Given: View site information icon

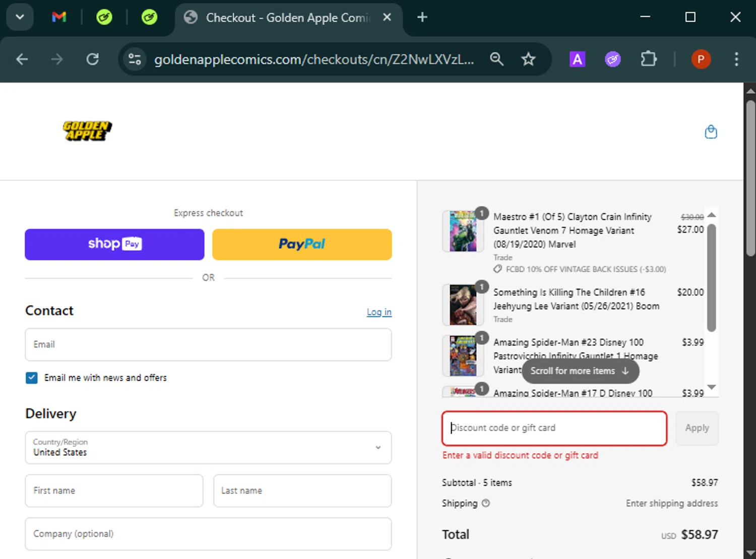Looking at the screenshot, I should click(135, 59).
